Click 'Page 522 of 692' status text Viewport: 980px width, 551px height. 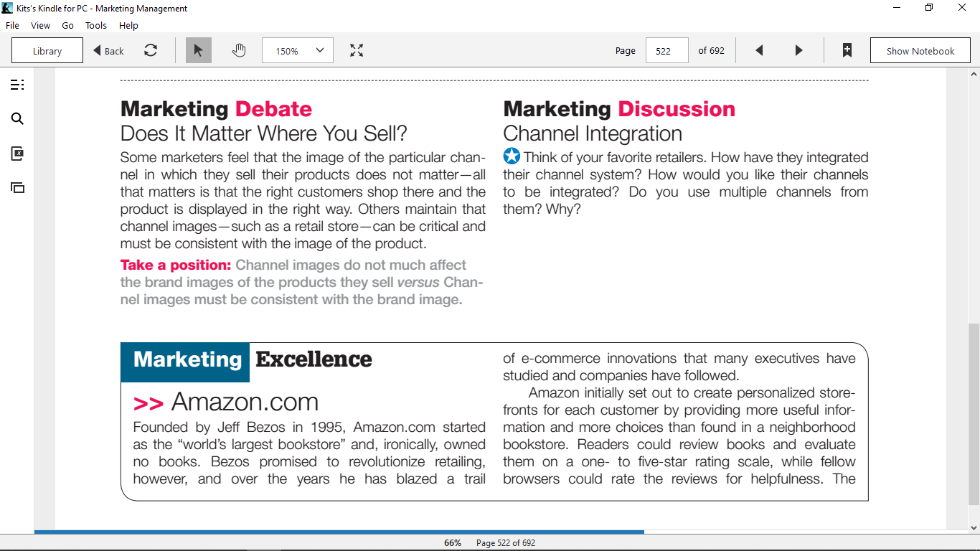click(506, 543)
